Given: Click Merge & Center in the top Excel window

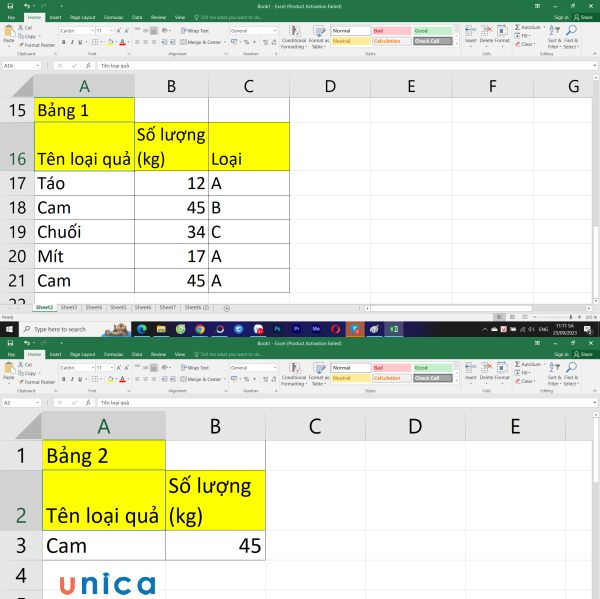Looking at the screenshot, I should click(x=201, y=42).
